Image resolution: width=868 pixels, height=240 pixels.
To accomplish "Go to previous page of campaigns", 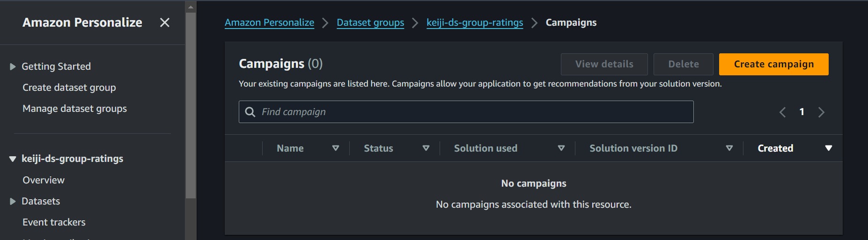I will tap(782, 112).
